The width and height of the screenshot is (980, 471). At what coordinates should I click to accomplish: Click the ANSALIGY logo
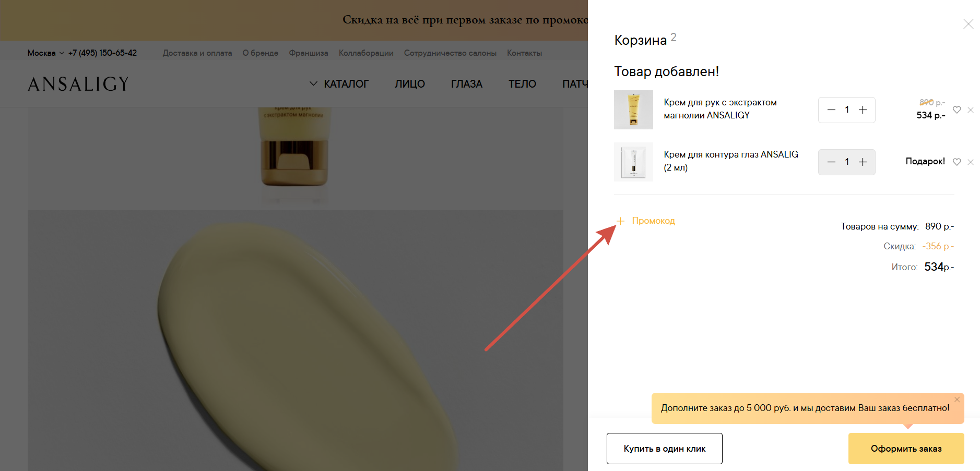78,83
